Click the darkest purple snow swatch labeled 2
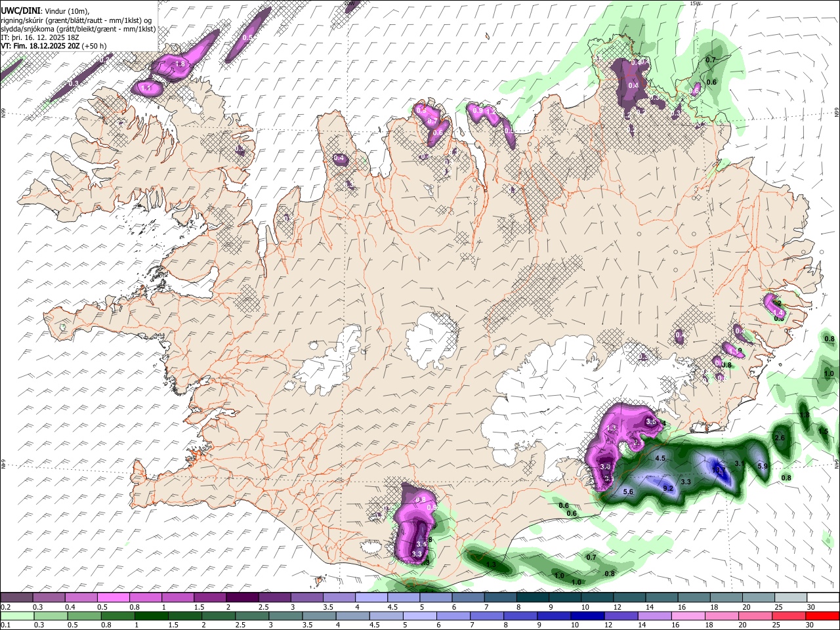Viewport: 840px width, 630px height. (x=242, y=598)
